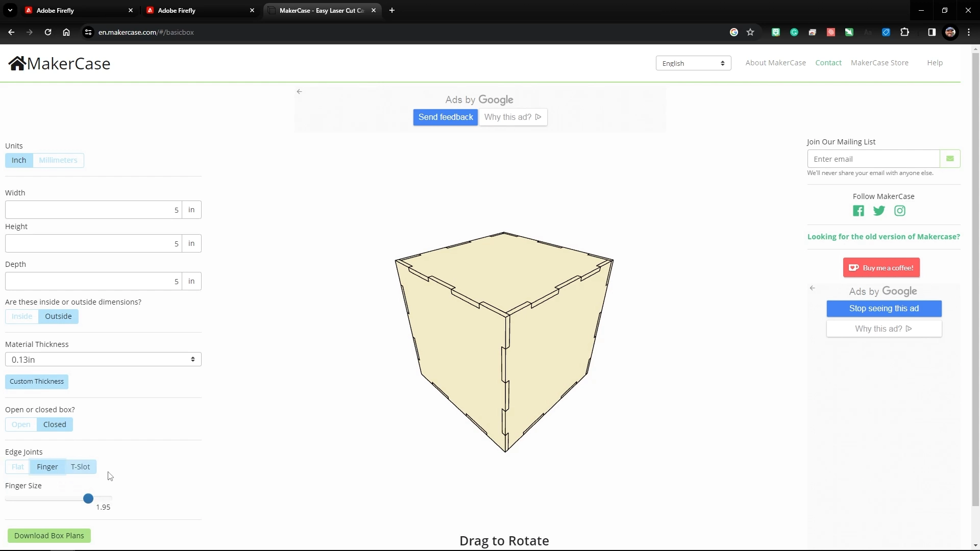The width and height of the screenshot is (980, 551).
Task: Select the Flat edge joint type
Action: 17,467
